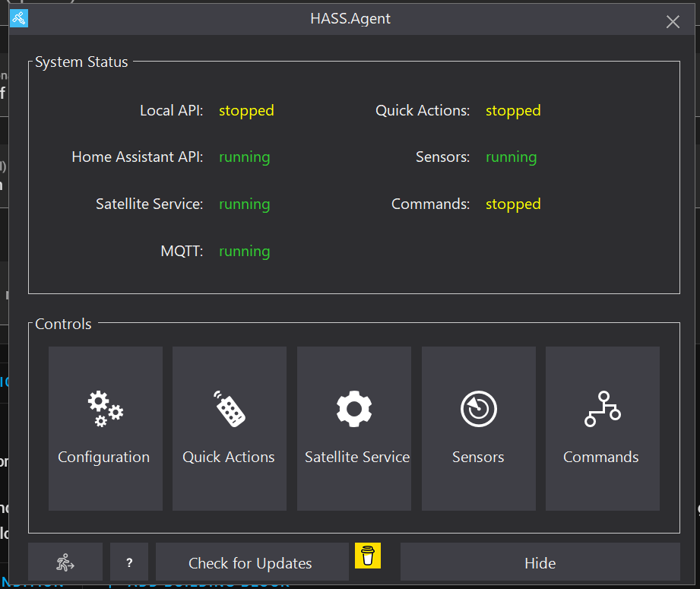Click the Commands stopped status value
This screenshot has width=700, height=589.
coord(513,204)
